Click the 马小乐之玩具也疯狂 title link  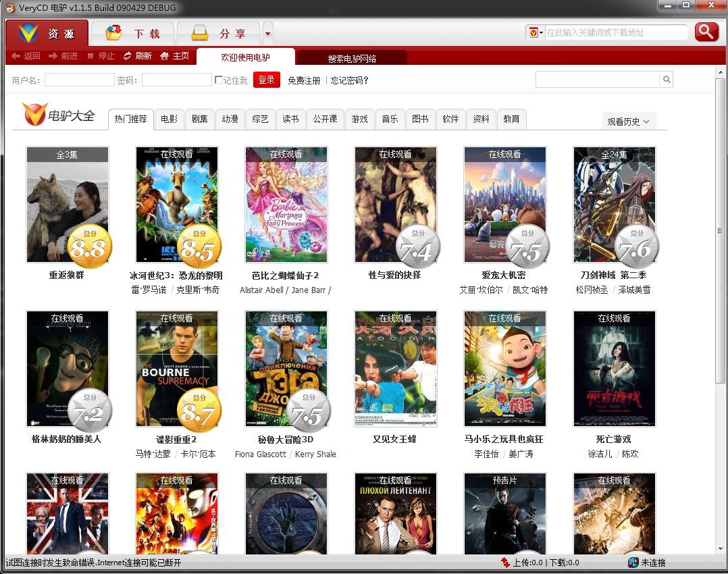[x=504, y=440]
